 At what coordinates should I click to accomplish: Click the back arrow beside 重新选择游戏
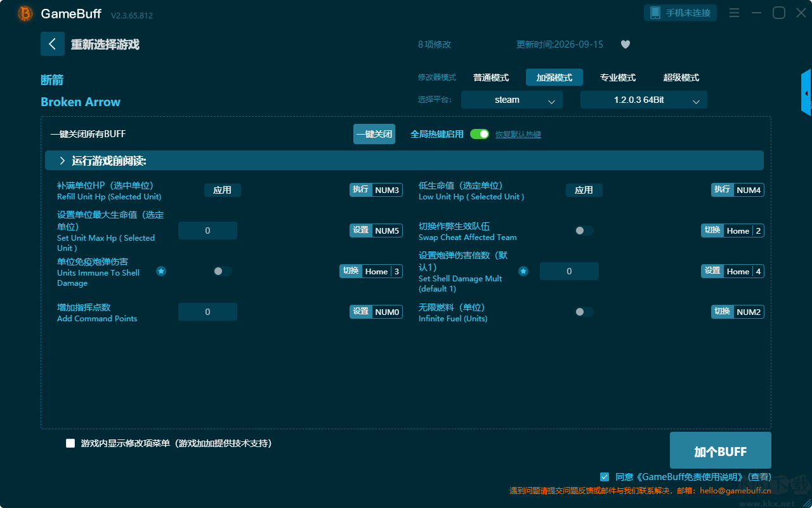(x=53, y=44)
